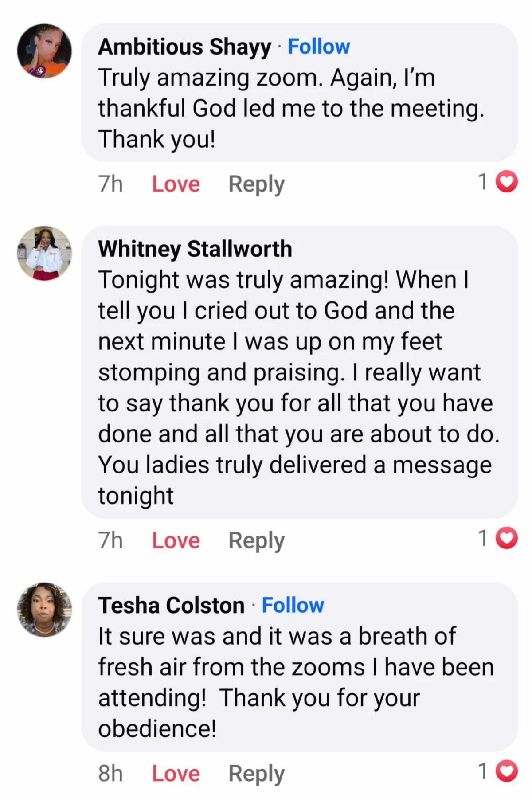Click heart reaction icon on Whitney Stallworth's comment

pos(506,538)
